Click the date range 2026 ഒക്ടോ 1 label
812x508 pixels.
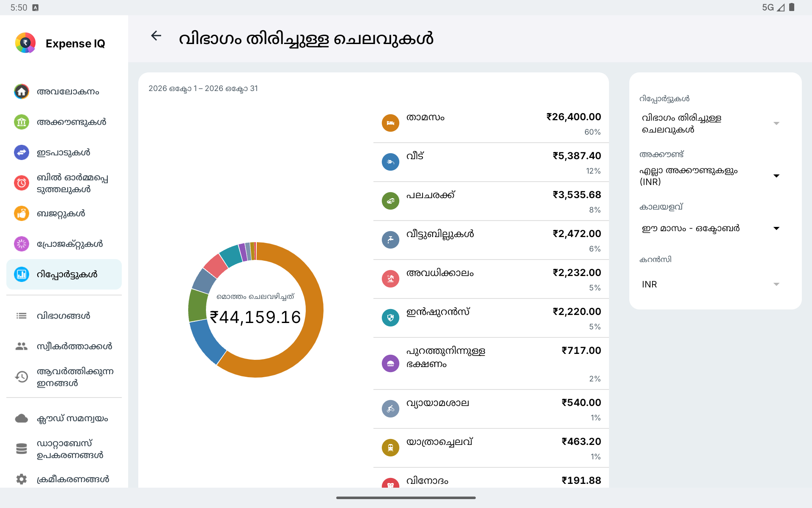(203, 88)
